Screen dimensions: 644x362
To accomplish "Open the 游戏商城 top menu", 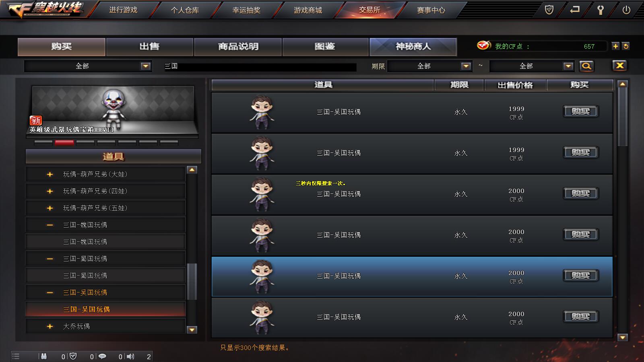I will click(x=308, y=10).
